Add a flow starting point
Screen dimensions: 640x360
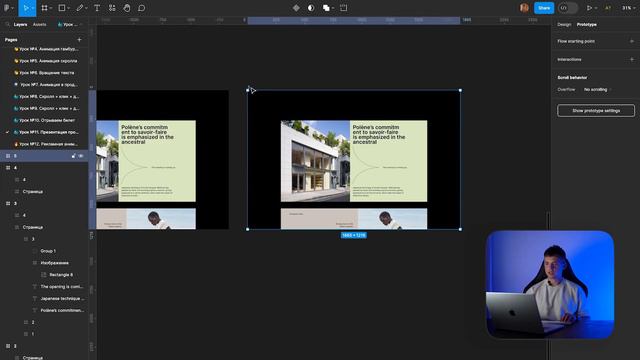tap(632, 41)
